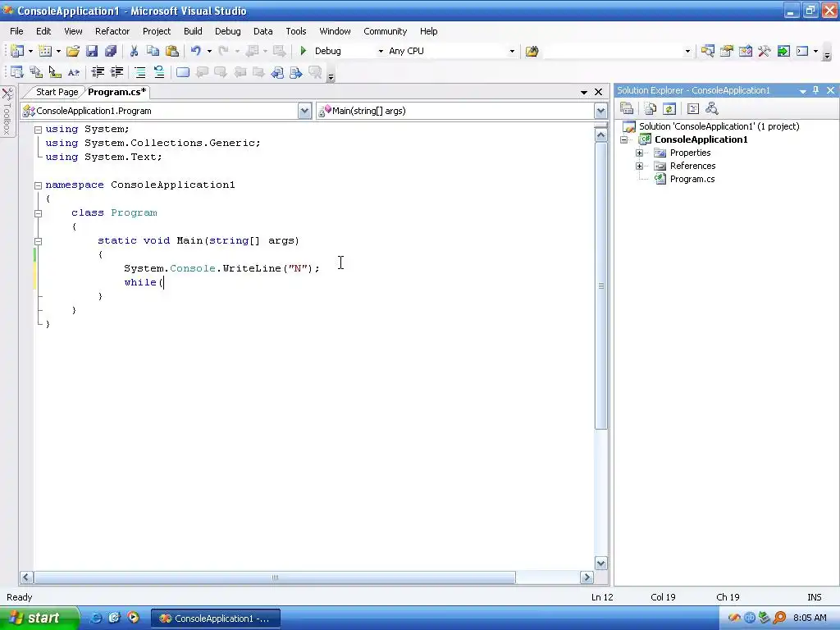Viewport: 840px width, 630px height.
Task: Click the Save All icon
Action: click(111, 51)
